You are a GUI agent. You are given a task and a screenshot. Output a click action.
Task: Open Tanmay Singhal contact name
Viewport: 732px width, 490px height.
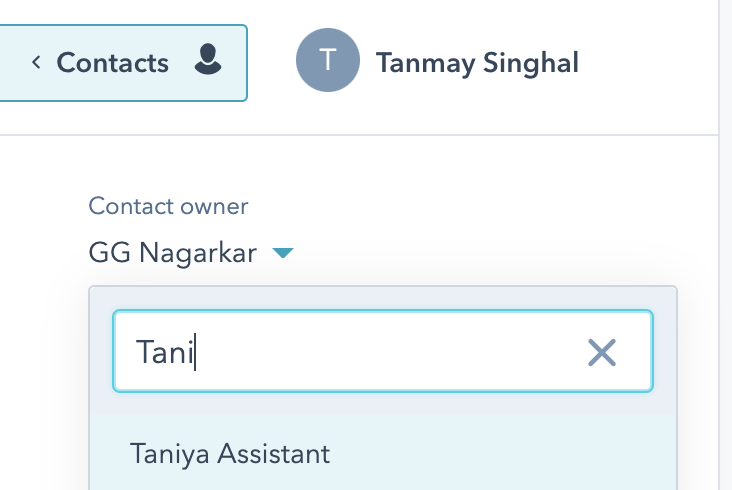tap(476, 62)
